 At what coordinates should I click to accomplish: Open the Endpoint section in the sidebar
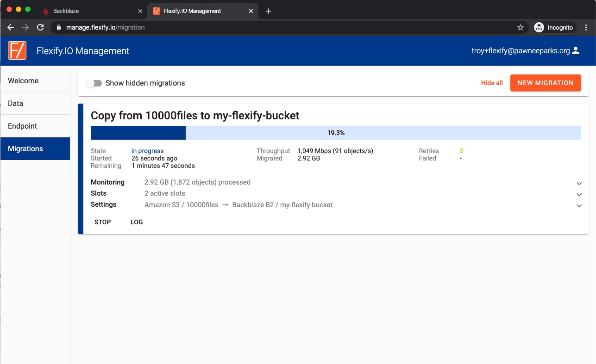click(x=35, y=126)
